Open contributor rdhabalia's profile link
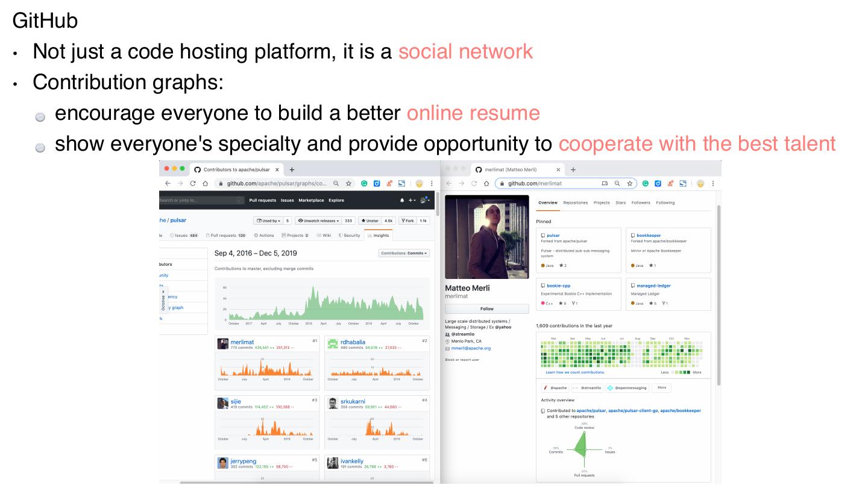This screenshot has height=488, width=868. [x=353, y=342]
